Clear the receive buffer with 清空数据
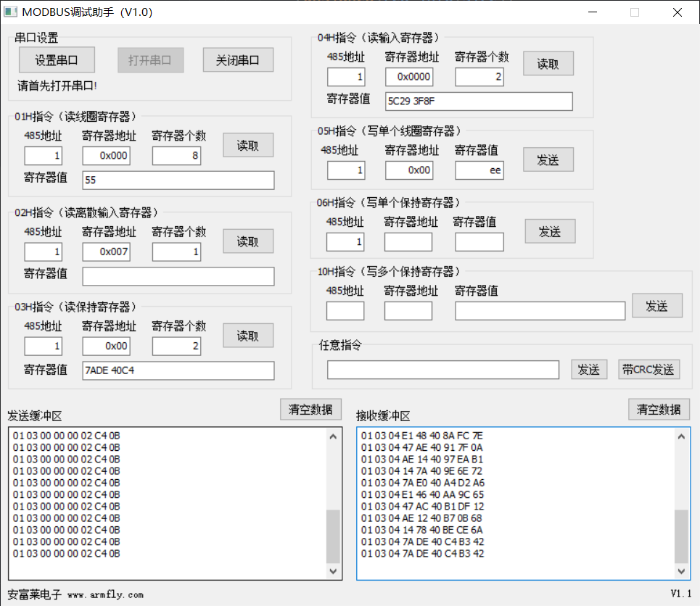700x606 pixels. coord(659,409)
